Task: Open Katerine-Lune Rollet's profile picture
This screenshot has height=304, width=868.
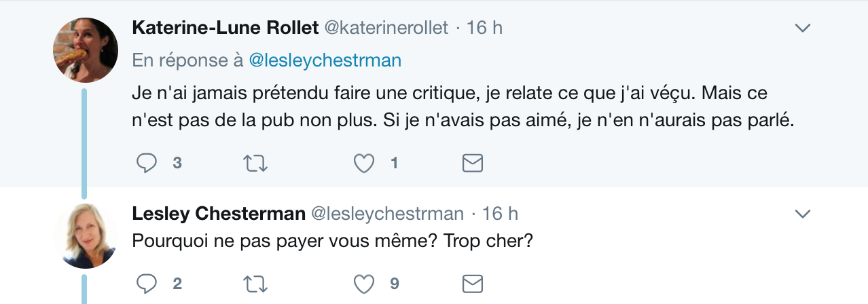Action: pos(86,50)
